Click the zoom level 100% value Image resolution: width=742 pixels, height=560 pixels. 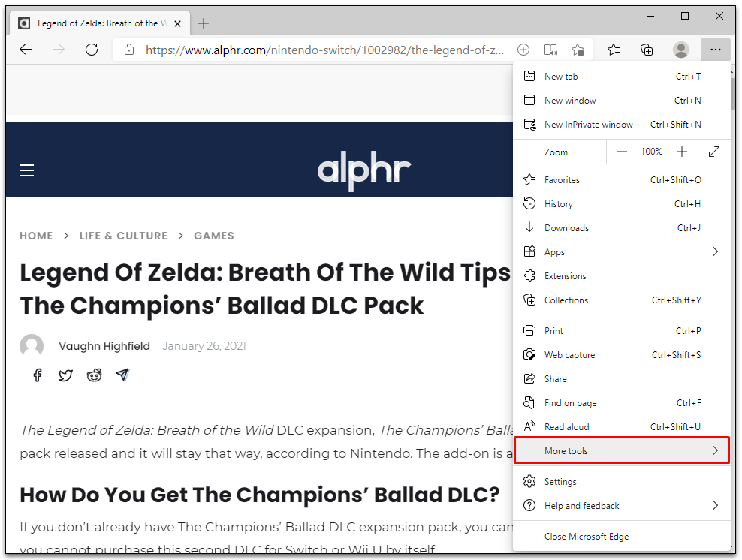(652, 152)
